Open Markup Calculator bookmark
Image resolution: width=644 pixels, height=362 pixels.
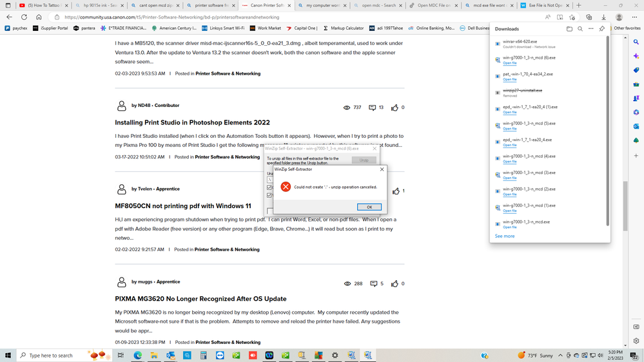(x=344, y=28)
